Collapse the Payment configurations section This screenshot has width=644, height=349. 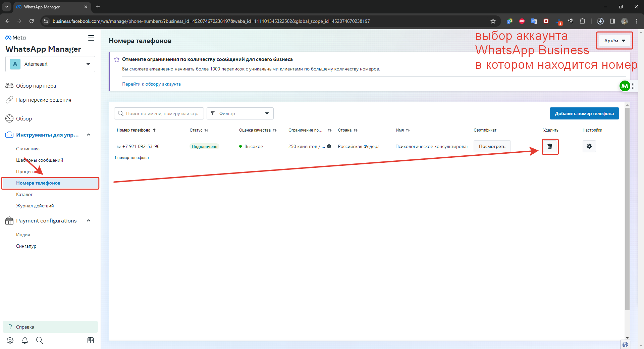[89, 221]
